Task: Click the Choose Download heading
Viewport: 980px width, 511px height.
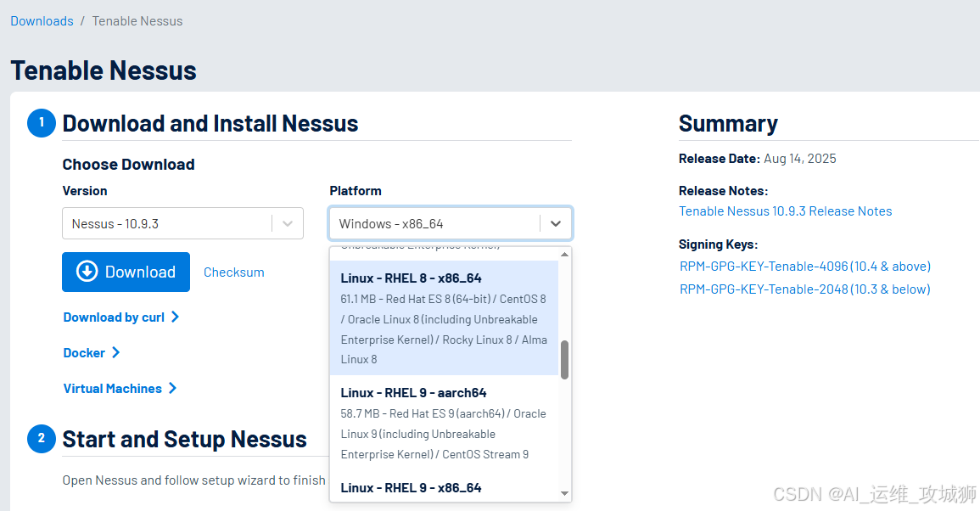Action: pos(128,165)
